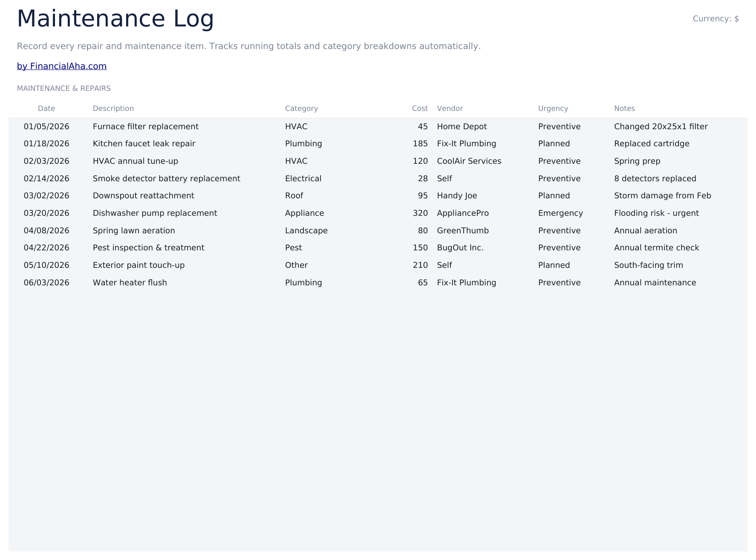The width and height of the screenshot is (756, 560).
Task: Click the Handy Joe vendor cell
Action: 457,196
